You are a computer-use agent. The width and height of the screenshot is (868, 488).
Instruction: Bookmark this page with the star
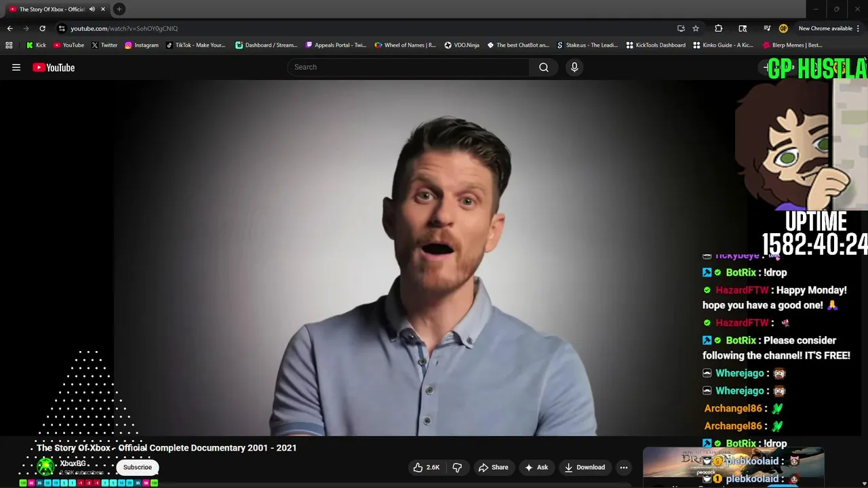tap(696, 28)
